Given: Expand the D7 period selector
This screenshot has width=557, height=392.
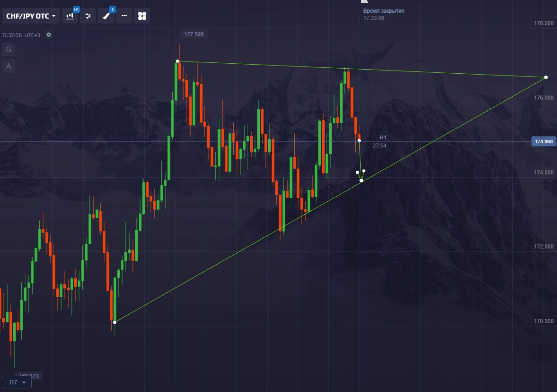Looking at the screenshot, I should 17,382.
